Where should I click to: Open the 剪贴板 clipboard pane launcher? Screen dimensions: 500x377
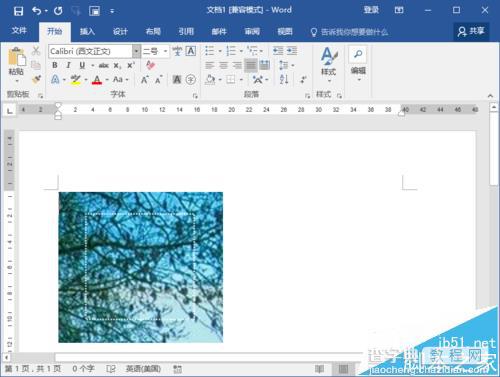point(41,96)
